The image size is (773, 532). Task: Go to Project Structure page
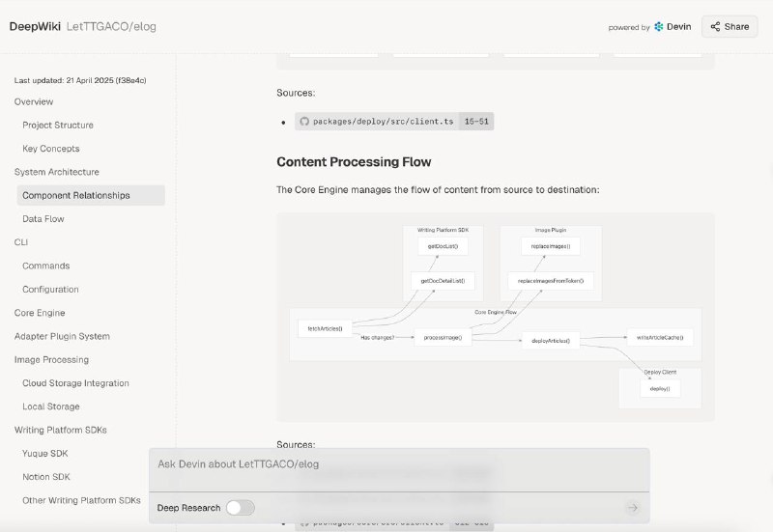(58, 126)
